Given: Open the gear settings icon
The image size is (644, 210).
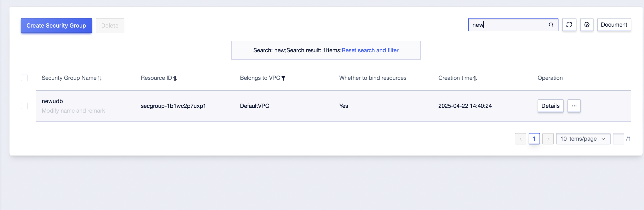Looking at the screenshot, I should (586, 24).
